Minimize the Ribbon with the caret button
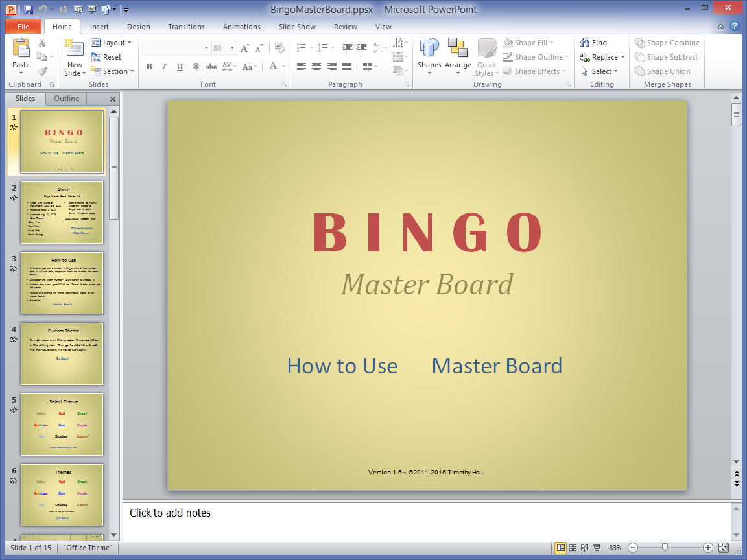This screenshot has height=560, width=747. (721, 27)
